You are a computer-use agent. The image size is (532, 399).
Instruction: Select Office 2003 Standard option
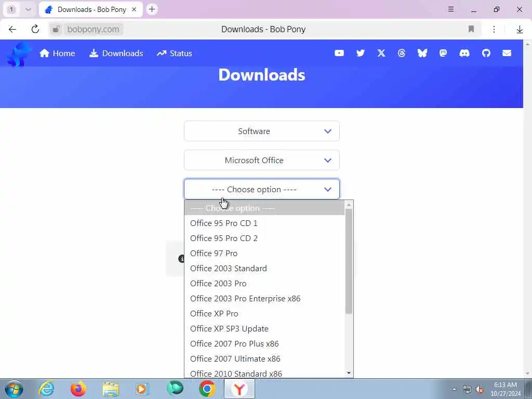[264, 269]
